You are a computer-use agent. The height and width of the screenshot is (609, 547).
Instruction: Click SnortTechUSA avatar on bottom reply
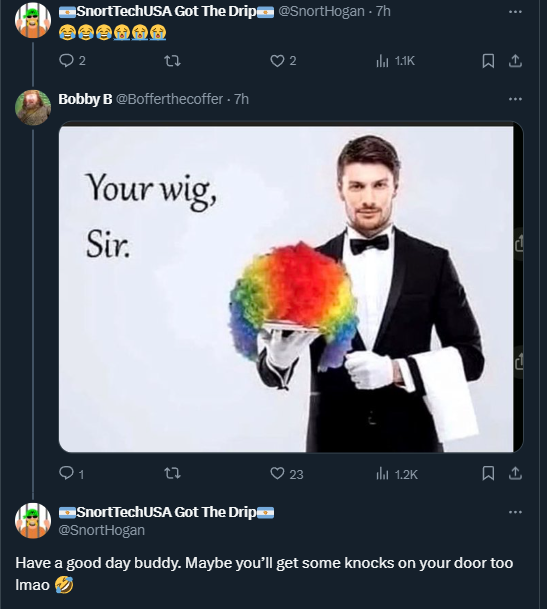[x=33, y=520]
